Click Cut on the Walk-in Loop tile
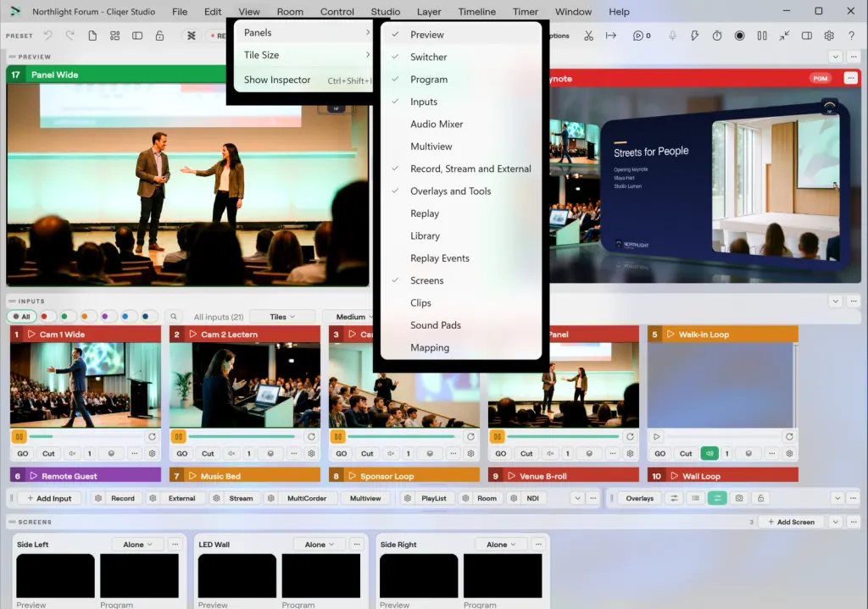868x609 pixels. (x=686, y=453)
